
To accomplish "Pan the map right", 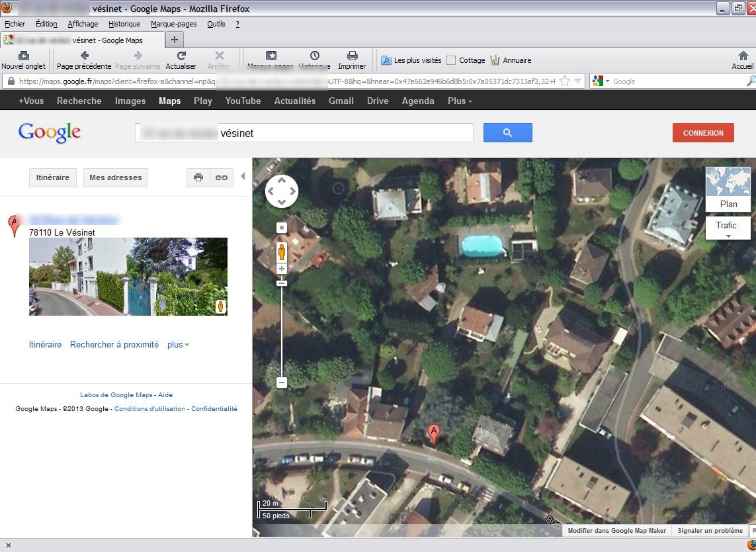I will pos(292,191).
